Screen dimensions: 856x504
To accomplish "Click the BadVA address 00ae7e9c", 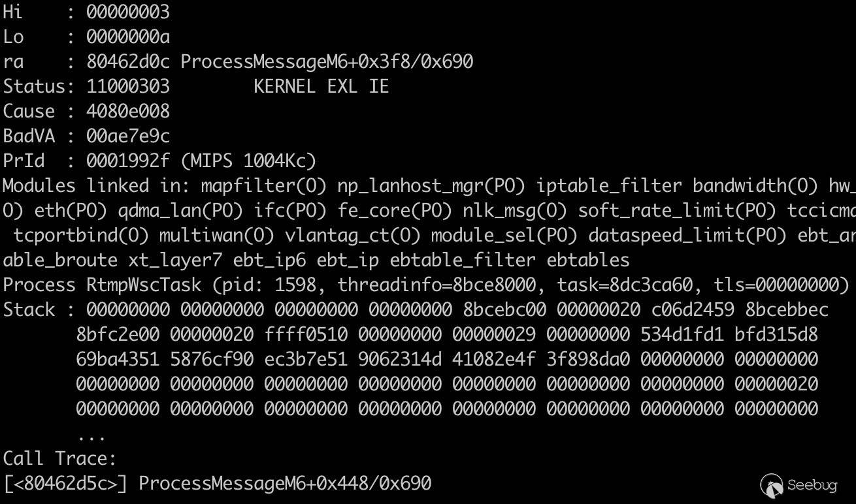I will click(x=128, y=136).
